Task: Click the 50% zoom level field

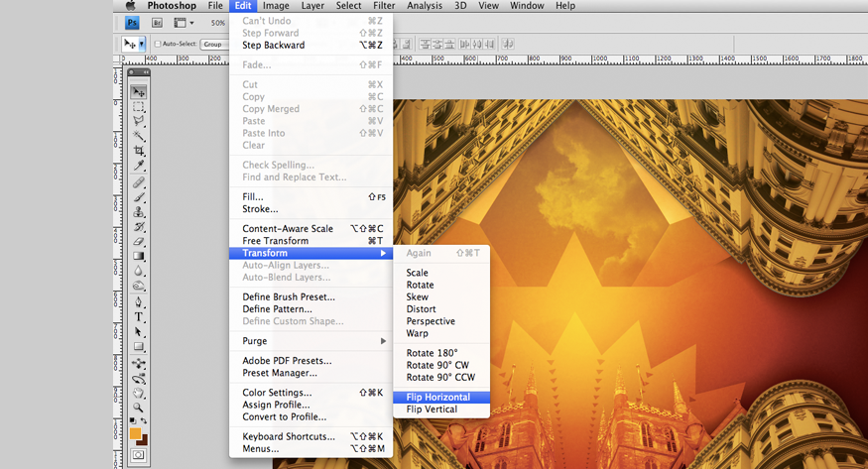Action: 218,23
